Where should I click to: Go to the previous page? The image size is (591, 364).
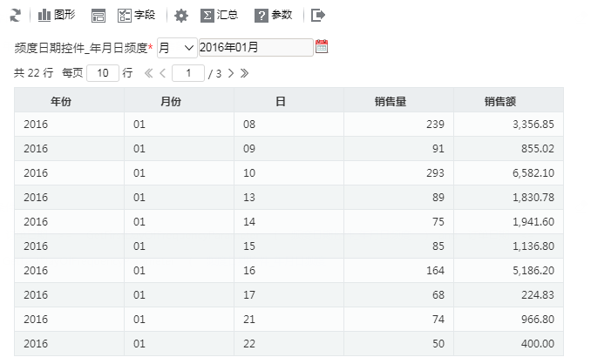[163, 73]
